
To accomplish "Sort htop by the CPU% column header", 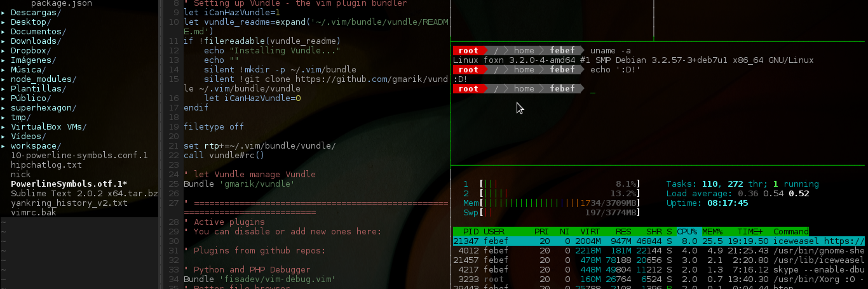I will (686, 231).
